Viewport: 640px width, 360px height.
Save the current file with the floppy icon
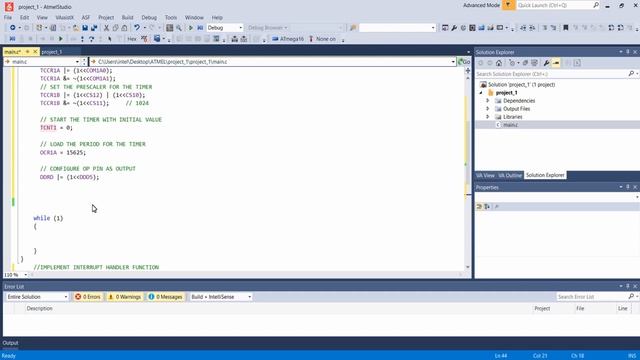pyautogui.click(x=85, y=28)
